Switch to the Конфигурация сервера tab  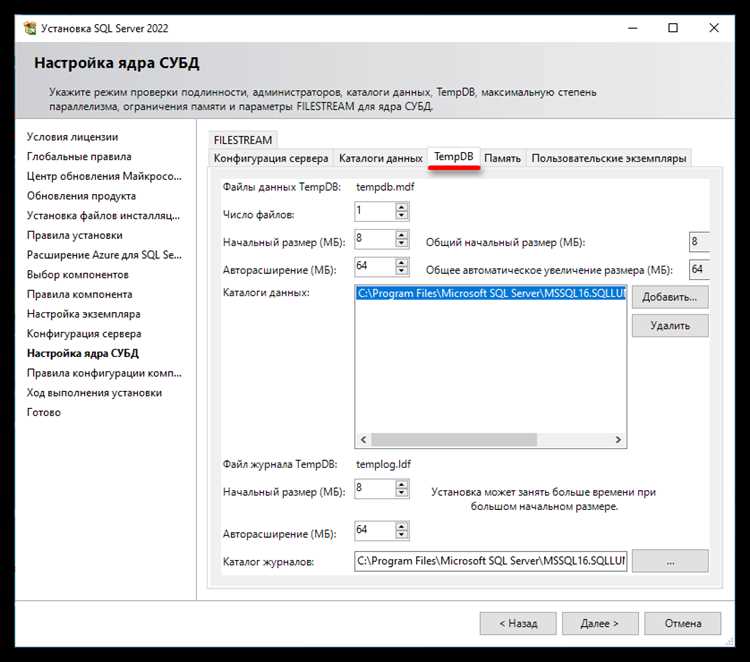click(x=271, y=158)
